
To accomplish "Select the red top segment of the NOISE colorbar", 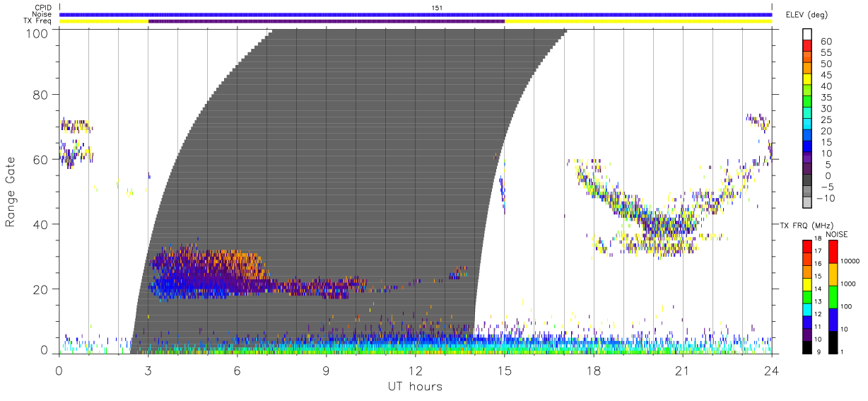I will coord(833,252).
